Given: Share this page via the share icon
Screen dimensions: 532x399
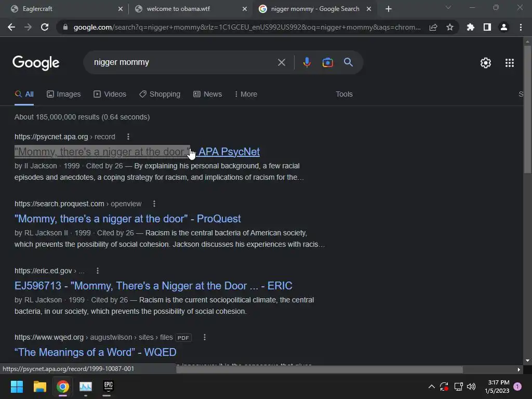Looking at the screenshot, I should coord(433,27).
